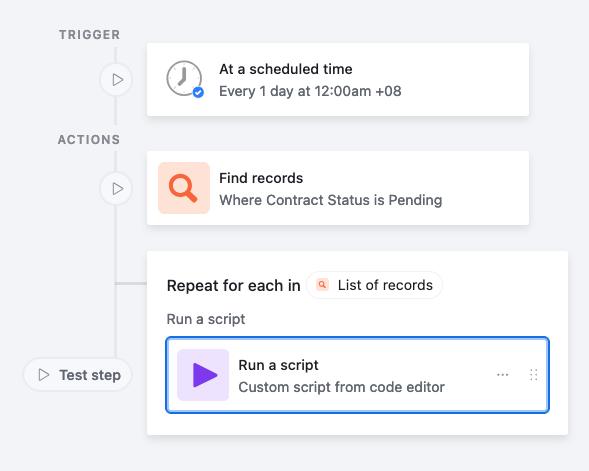
Task: Click the clock icon of scheduled trigger
Action: [x=184, y=78]
